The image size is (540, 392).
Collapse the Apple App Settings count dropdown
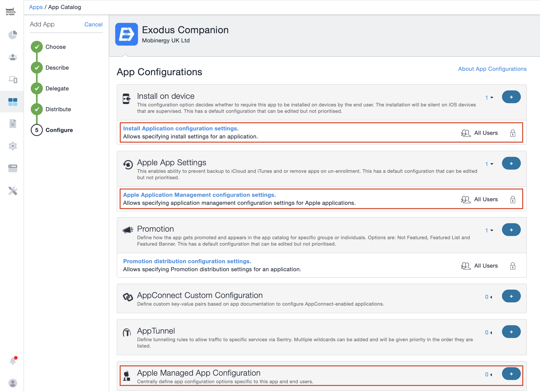pos(489,164)
